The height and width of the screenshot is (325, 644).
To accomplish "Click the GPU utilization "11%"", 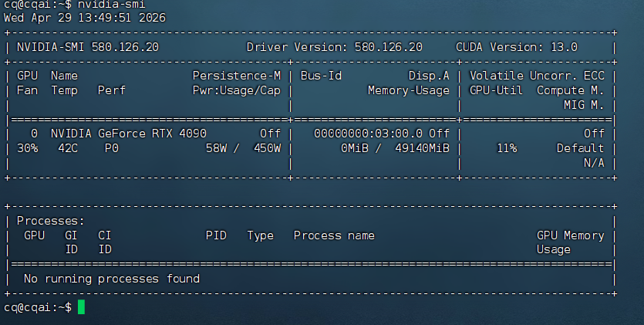I will click(507, 148).
